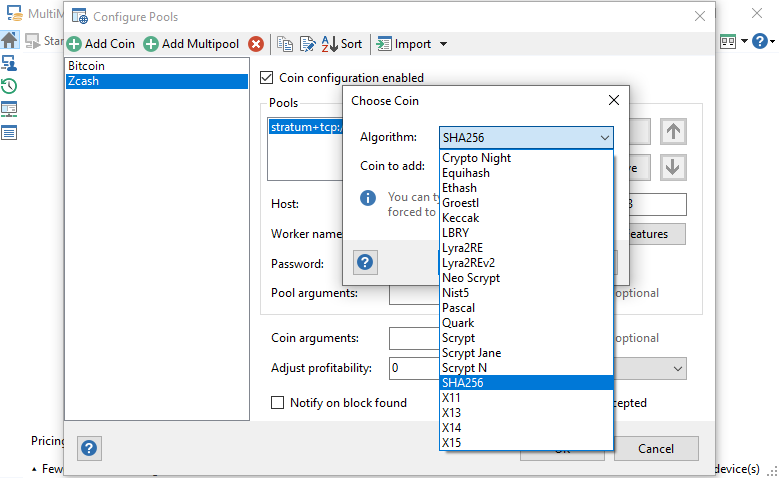The height and width of the screenshot is (478, 779).
Task: Sort the coin list alphabetically
Action: pyautogui.click(x=342, y=44)
